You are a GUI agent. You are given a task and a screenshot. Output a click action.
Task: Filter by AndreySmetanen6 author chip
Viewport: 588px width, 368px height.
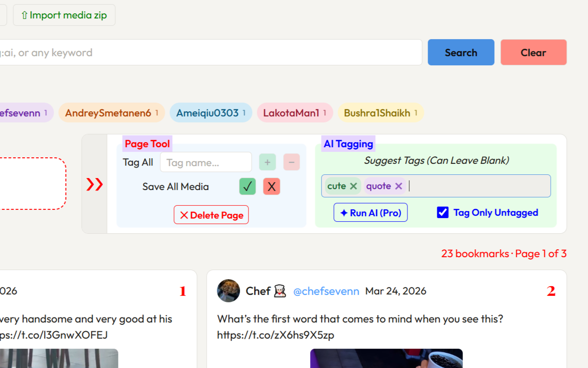[x=112, y=113]
